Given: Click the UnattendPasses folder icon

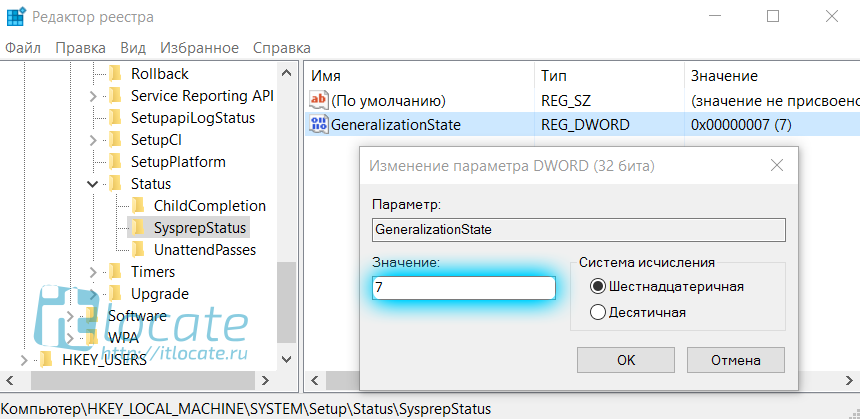Looking at the screenshot, I should tap(138, 250).
